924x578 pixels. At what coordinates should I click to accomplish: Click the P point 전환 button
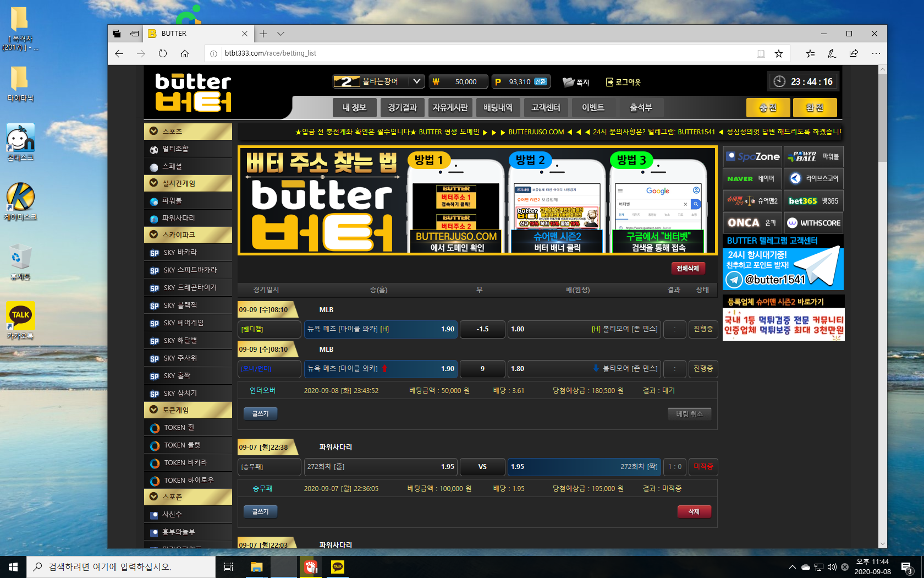point(541,81)
